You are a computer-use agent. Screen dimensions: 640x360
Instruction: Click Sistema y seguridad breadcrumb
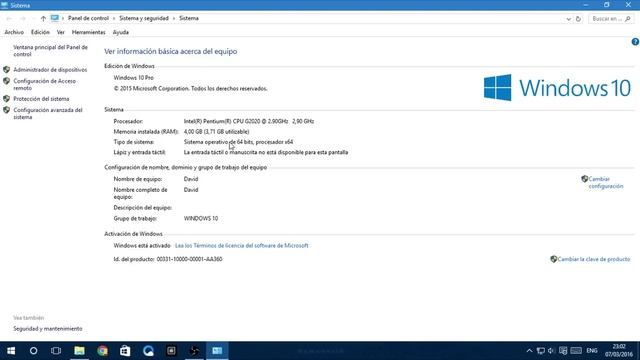pyautogui.click(x=144, y=18)
